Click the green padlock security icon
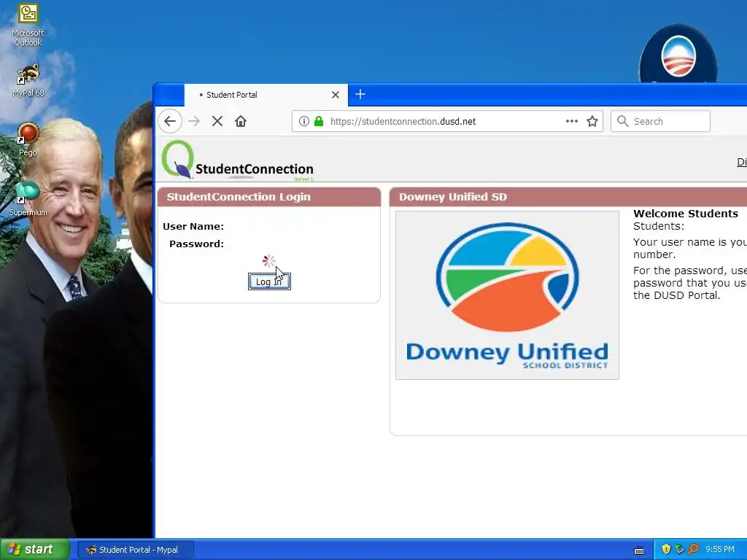The width and height of the screenshot is (747, 560). [319, 121]
